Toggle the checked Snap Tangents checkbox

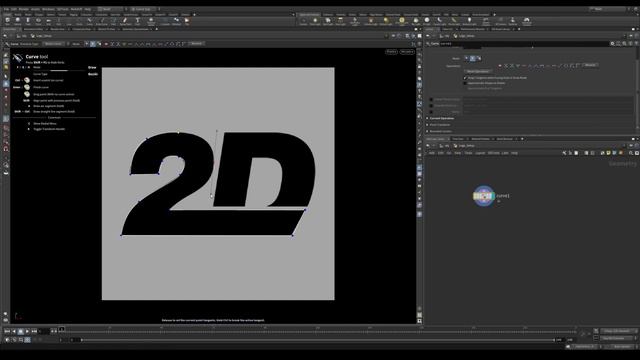[465, 78]
